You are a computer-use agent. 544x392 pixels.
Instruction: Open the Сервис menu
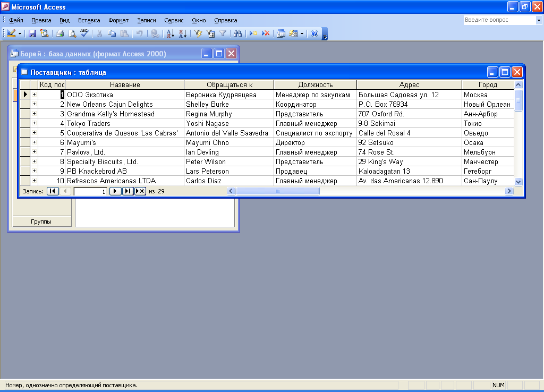point(174,20)
